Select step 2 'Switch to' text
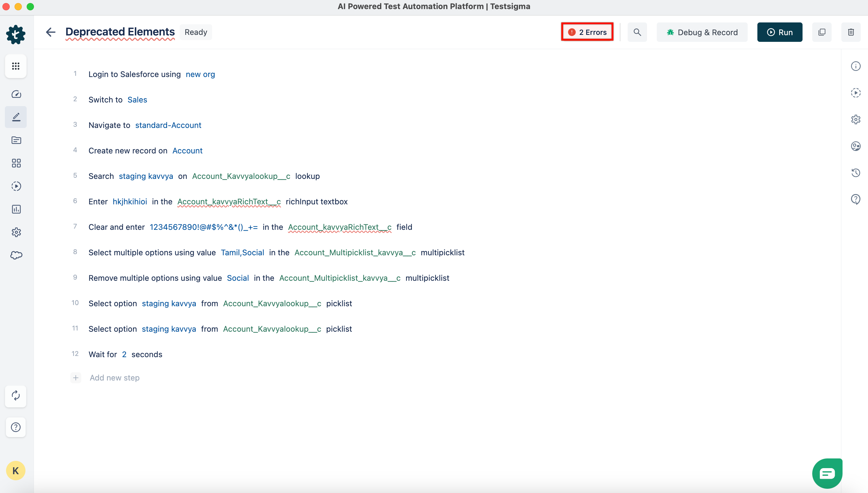This screenshot has height=493, width=868. [105, 100]
